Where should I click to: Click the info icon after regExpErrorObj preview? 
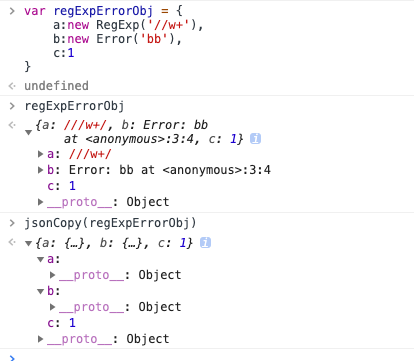(255, 138)
